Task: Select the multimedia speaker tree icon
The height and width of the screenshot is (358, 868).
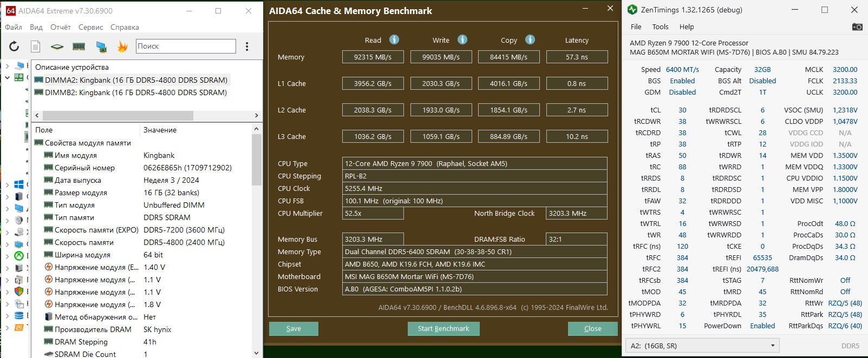Action: coord(19,220)
